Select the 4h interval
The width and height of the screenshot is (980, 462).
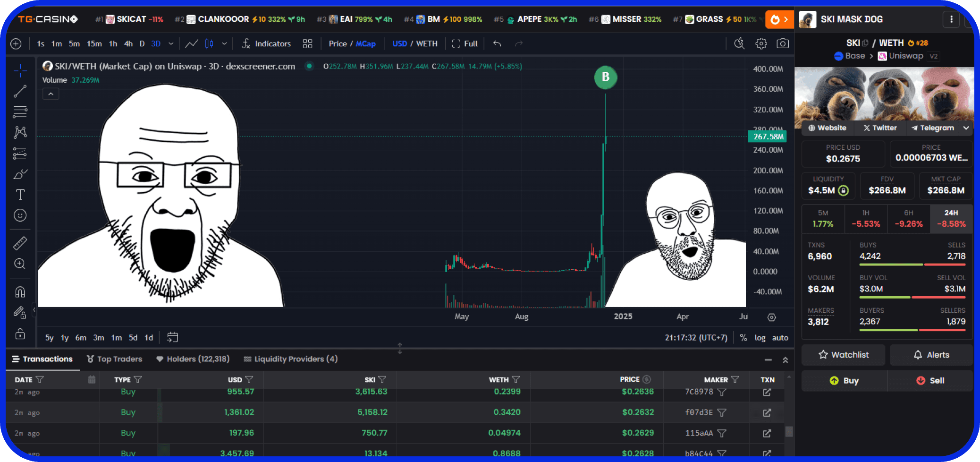[128, 44]
